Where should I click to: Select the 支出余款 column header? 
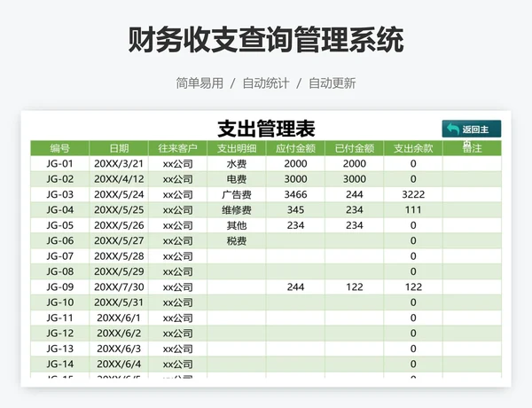[413, 148]
